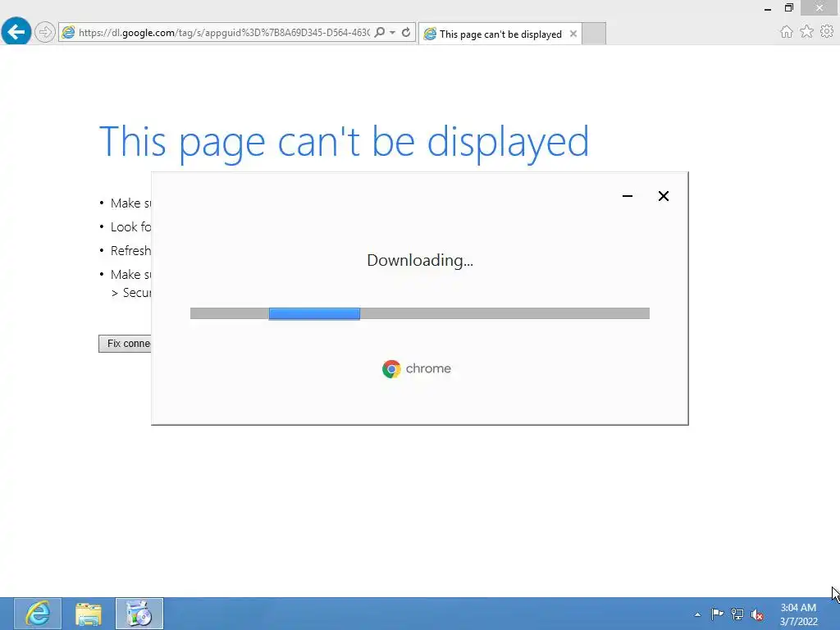Close the 'This page can't be displayed' tab
This screenshot has height=630, width=840.
coord(573,34)
